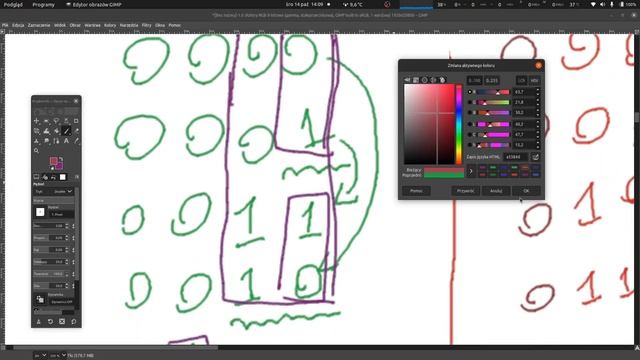Adjust the R channel color slider
Viewport: 640px width, 360px height.
493,92
